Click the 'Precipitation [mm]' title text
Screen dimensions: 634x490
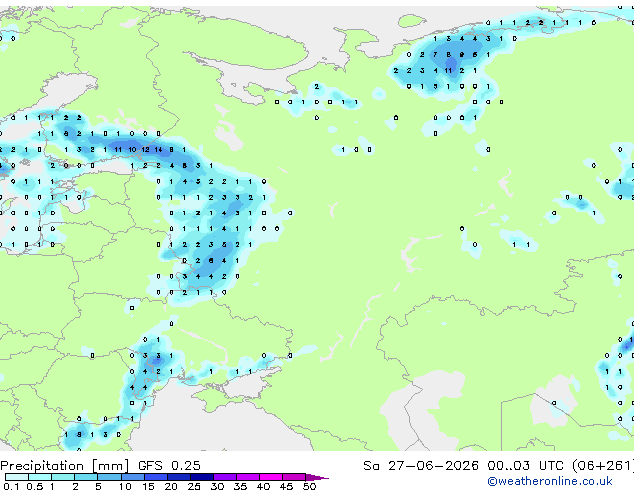[x=65, y=466]
